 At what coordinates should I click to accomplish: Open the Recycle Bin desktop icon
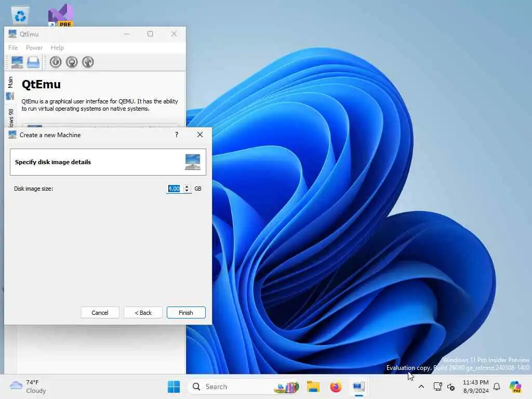20,15
